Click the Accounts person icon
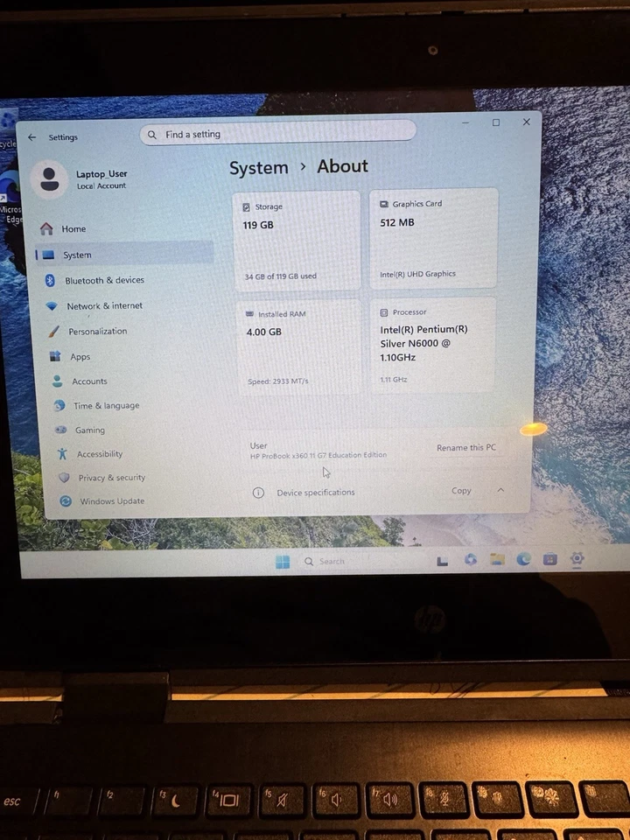Image resolution: width=630 pixels, height=840 pixels. (58, 381)
